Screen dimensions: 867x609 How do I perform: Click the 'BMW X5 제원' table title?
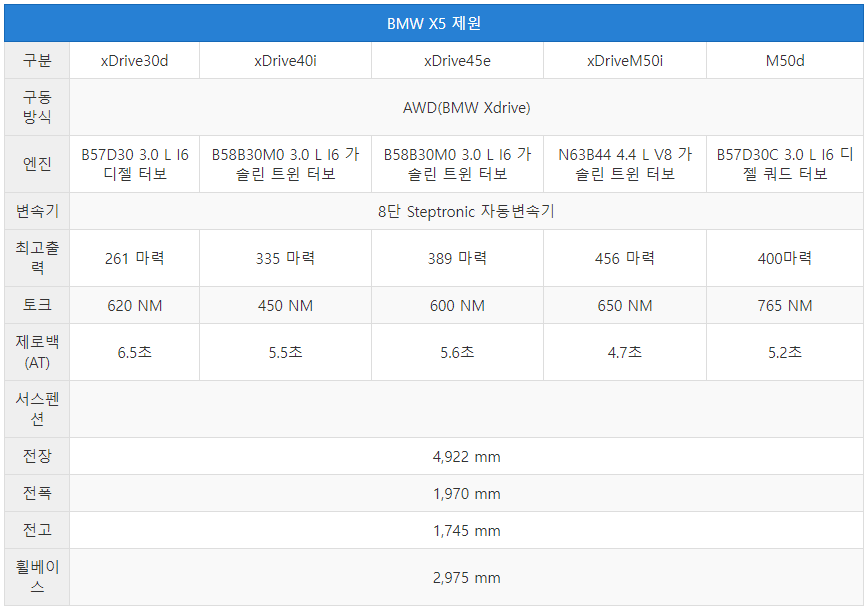434,23
